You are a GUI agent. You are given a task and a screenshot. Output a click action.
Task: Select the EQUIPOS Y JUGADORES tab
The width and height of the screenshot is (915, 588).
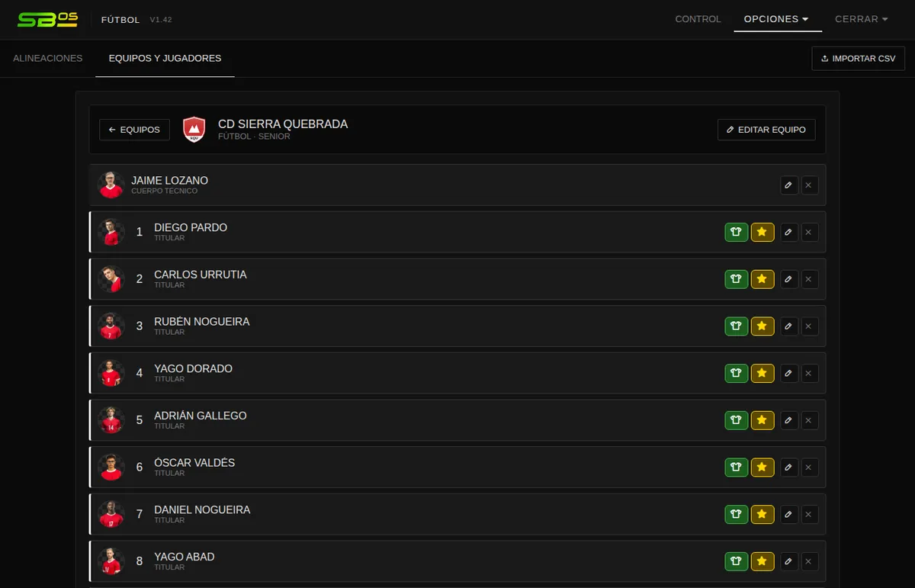165,58
